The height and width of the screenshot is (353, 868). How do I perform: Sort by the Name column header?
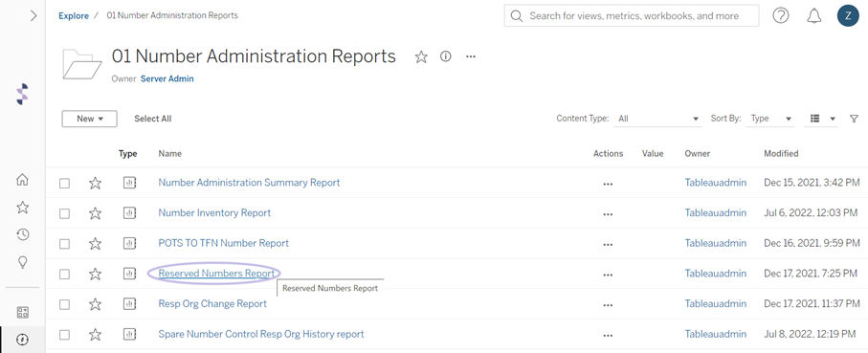click(x=170, y=153)
